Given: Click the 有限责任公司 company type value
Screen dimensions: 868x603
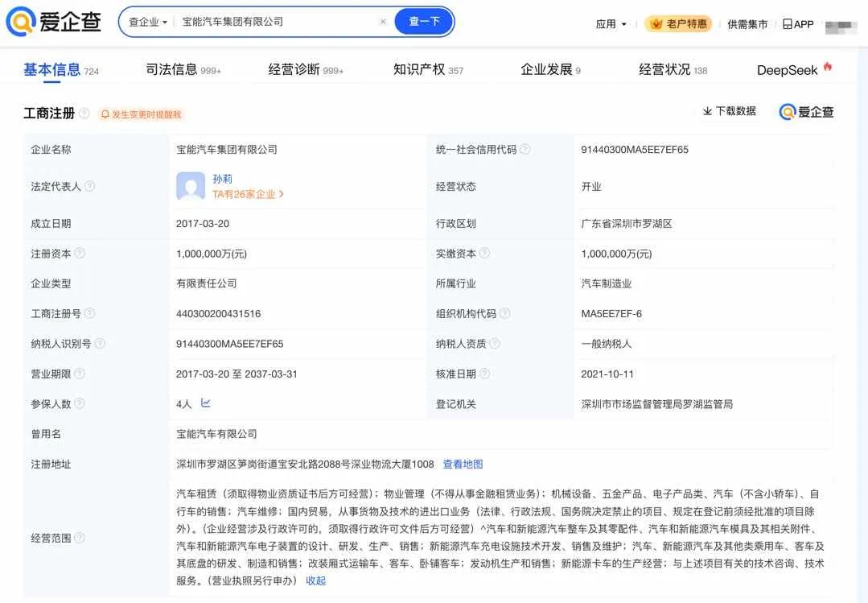Looking at the screenshot, I should point(207,283).
